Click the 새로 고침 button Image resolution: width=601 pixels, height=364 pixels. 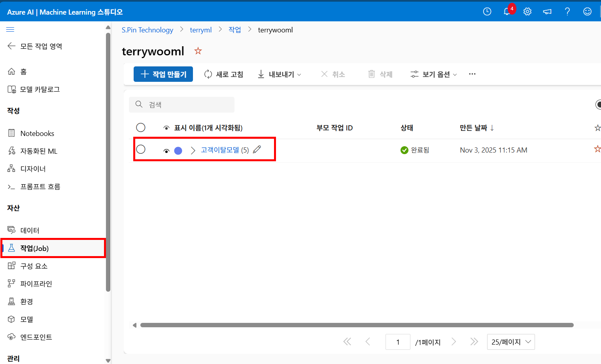224,74
